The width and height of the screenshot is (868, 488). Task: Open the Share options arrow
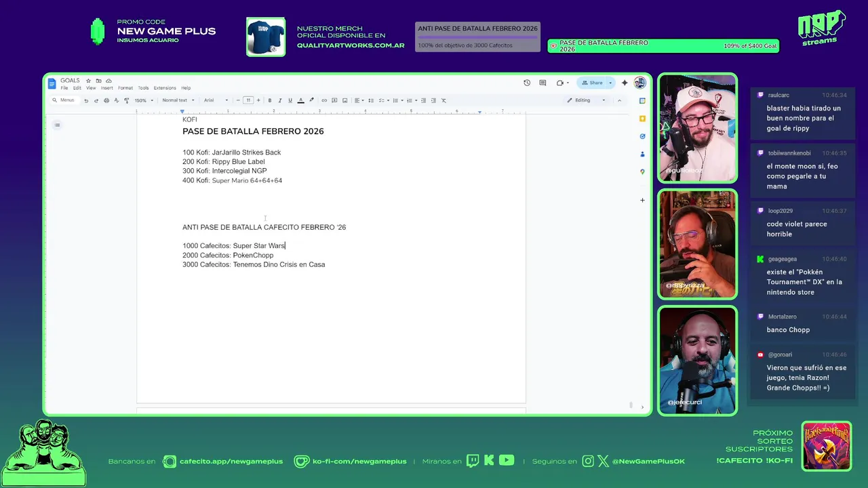[610, 83]
